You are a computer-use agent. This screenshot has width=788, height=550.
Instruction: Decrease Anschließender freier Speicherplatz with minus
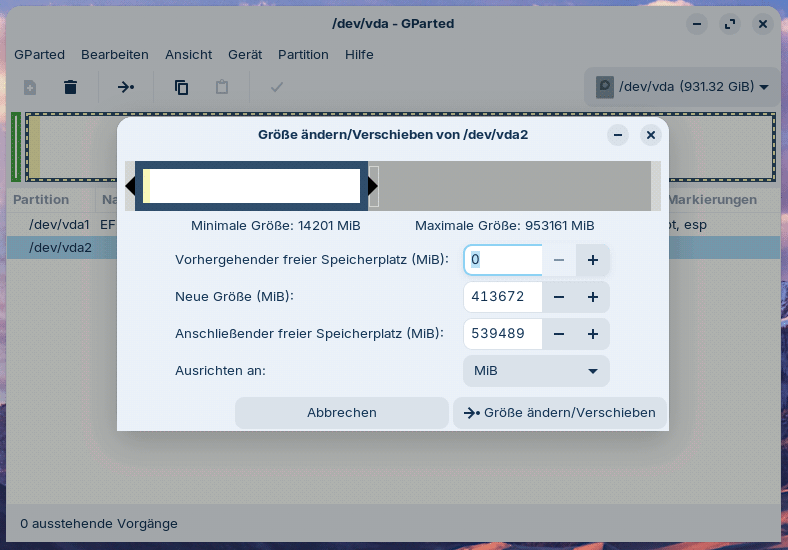559,334
